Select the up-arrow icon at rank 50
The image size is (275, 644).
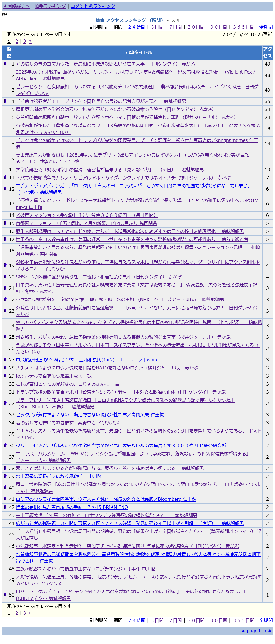pos(5,595)
